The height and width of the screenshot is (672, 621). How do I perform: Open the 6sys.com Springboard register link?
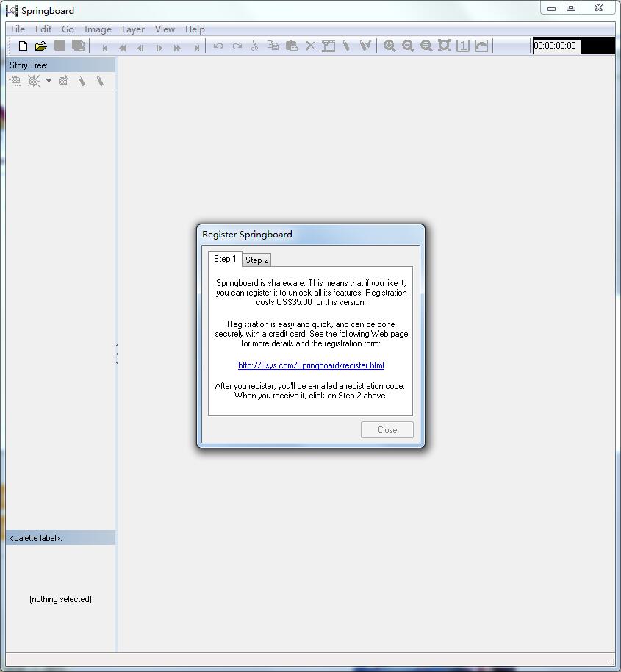click(x=311, y=365)
